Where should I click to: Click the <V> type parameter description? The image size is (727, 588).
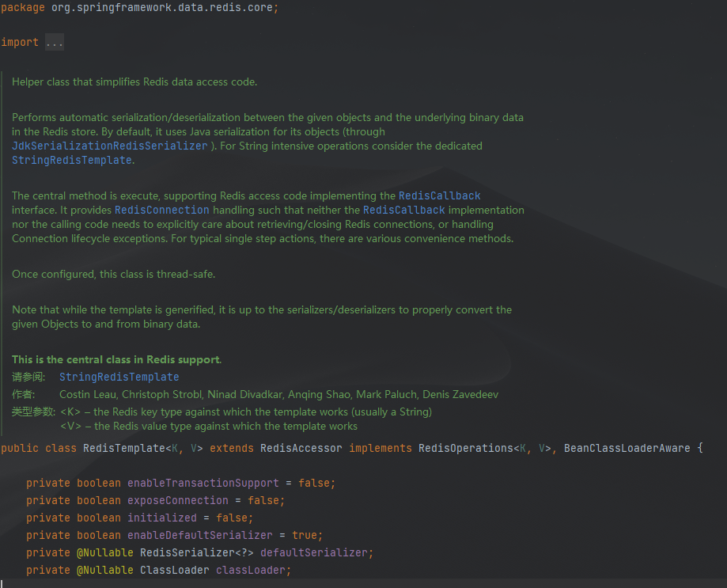(209, 427)
